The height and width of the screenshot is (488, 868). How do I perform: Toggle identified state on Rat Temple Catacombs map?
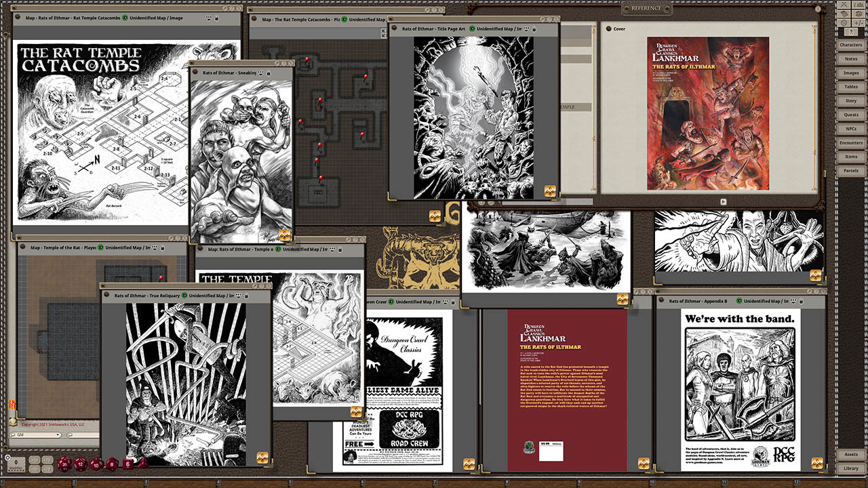[x=125, y=18]
